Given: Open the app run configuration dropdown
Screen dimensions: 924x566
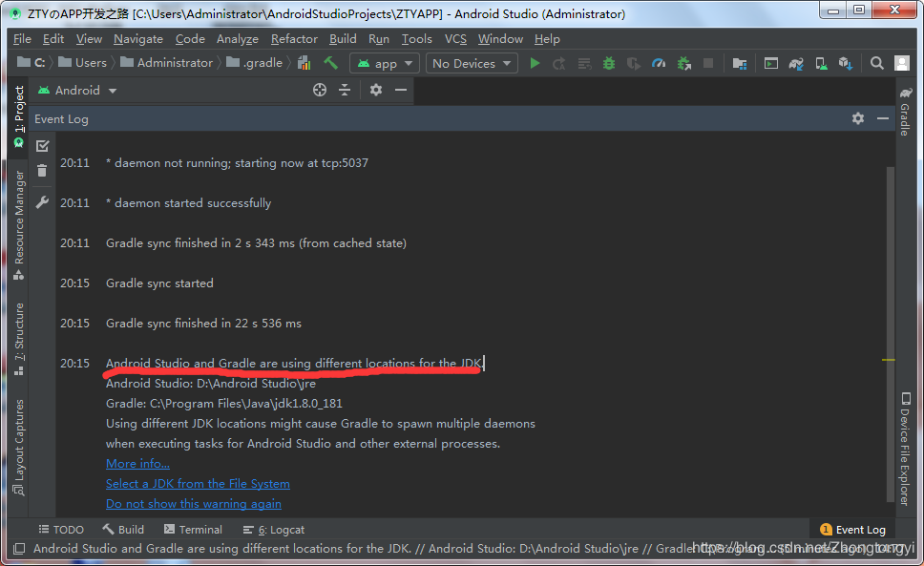Looking at the screenshot, I should pyautogui.click(x=385, y=63).
